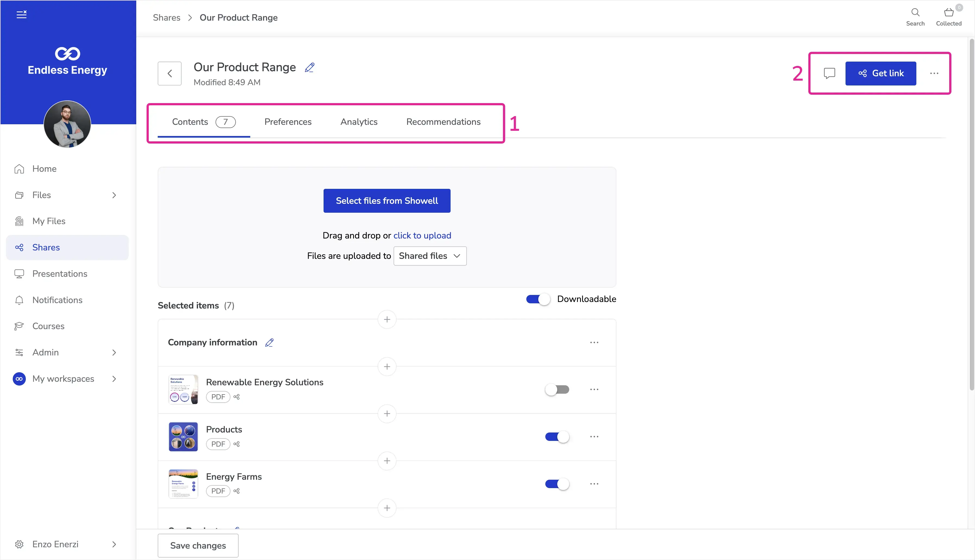Open the Products PDF thumbnail
This screenshot has width=975, height=560.
[x=183, y=437]
